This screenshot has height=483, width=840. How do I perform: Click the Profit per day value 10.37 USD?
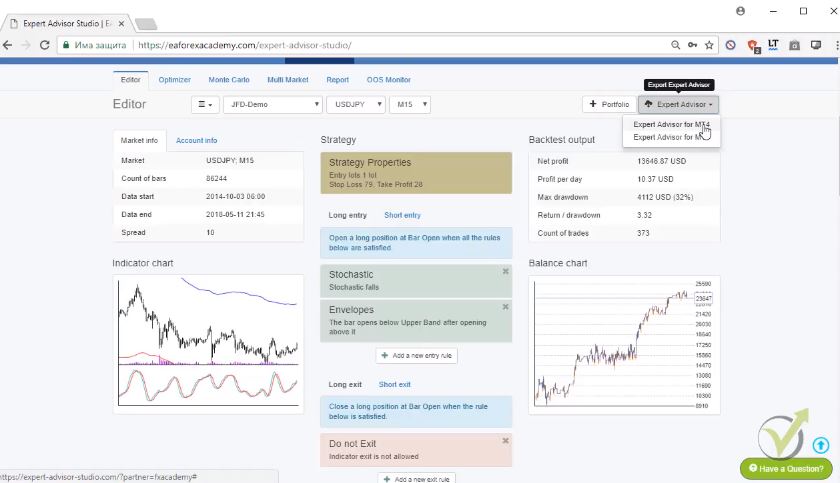point(655,179)
